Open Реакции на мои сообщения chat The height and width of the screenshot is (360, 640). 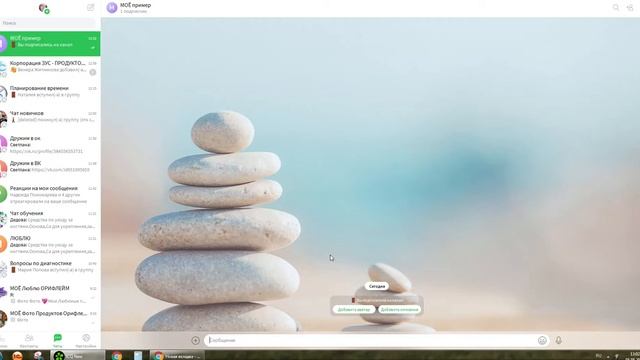[x=50, y=194]
